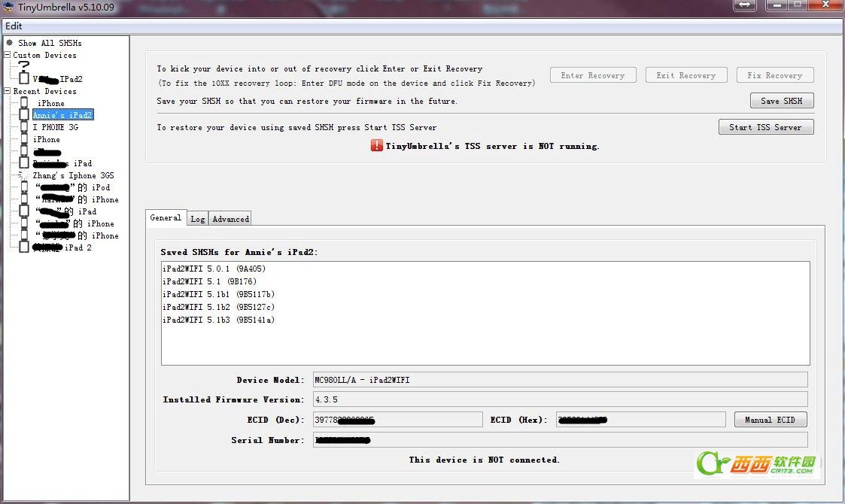
Task: Click the Serial Number field
Action: (x=560, y=440)
